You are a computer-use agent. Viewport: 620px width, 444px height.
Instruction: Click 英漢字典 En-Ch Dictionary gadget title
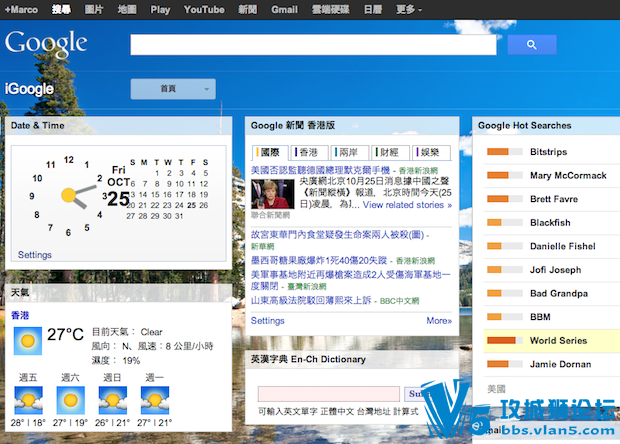click(308, 359)
